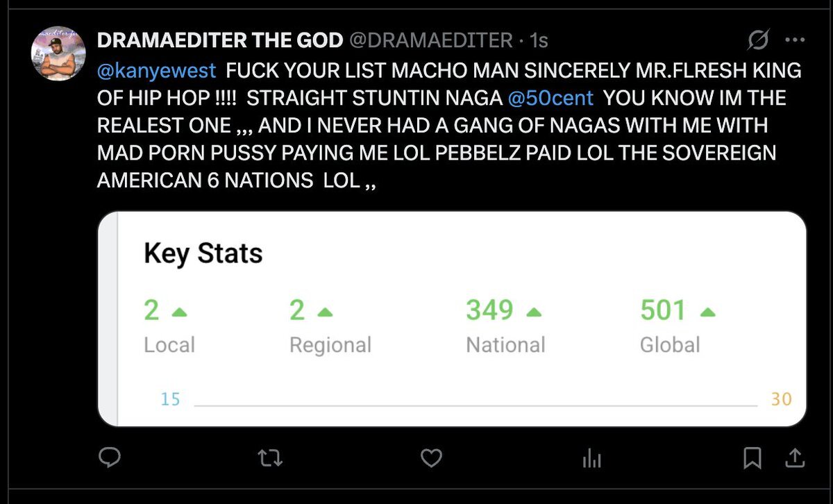Click the 501 Global stat
This screenshot has width=833, height=504.
663,311
